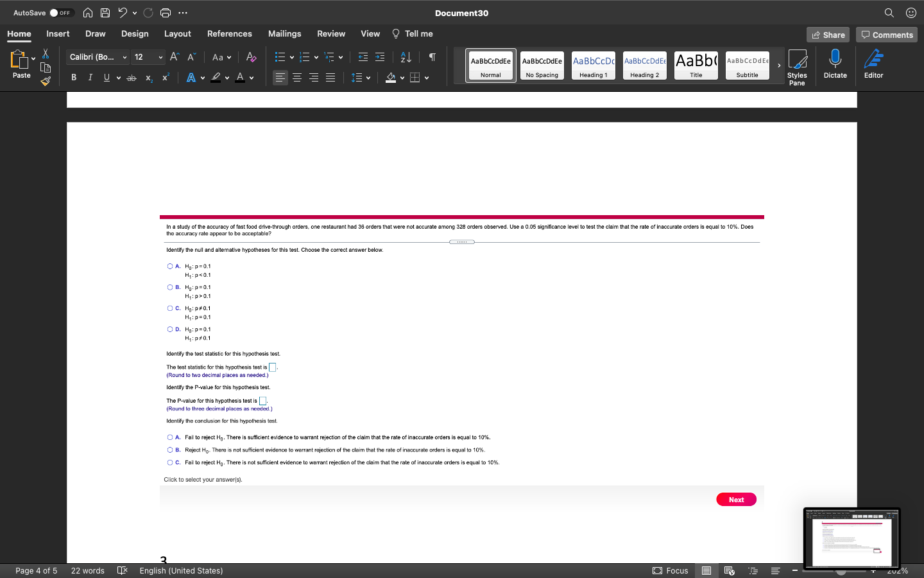The height and width of the screenshot is (578, 924).
Task: Open the Comments button
Action: pyautogui.click(x=887, y=35)
